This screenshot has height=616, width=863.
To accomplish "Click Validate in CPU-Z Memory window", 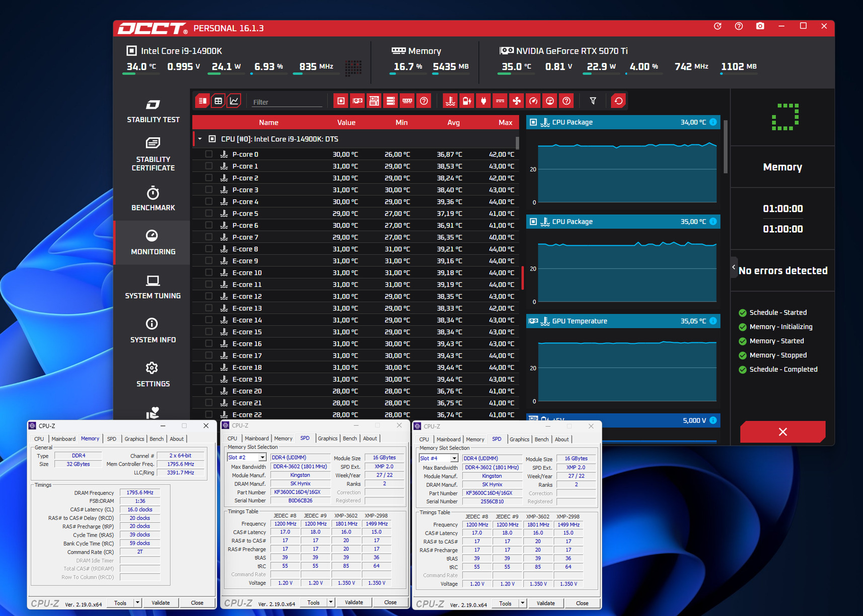I will (161, 602).
